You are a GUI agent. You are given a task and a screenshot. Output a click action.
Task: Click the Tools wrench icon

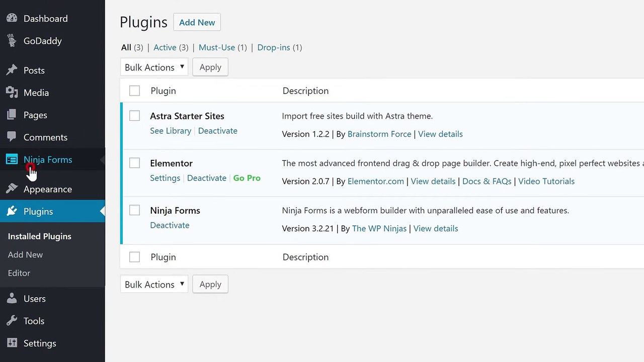click(12, 321)
